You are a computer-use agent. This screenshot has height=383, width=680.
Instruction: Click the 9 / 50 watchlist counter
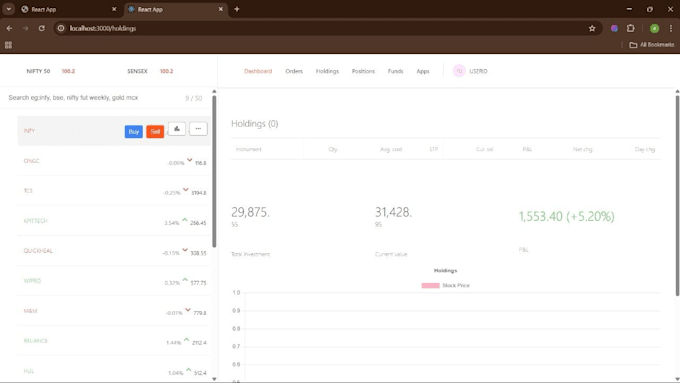pyautogui.click(x=193, y=98)
